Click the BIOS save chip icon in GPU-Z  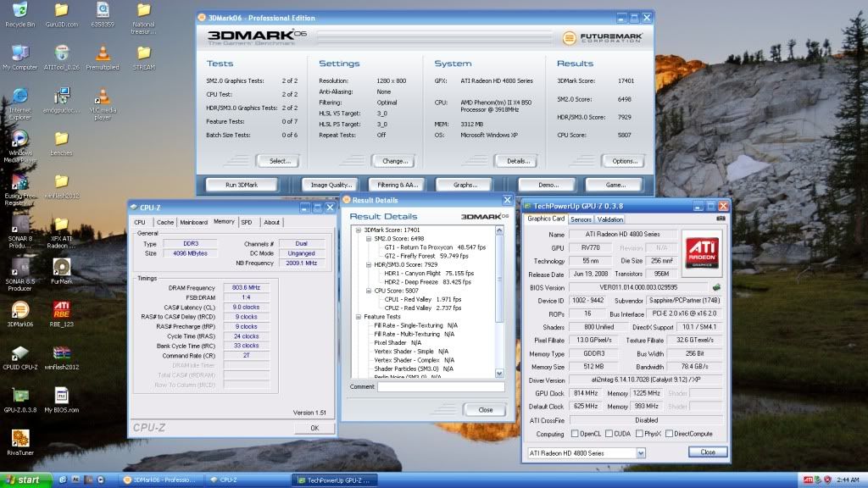716,287
